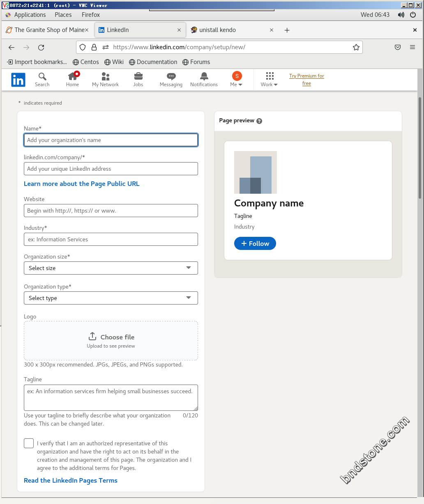
Task: Click Learn more about the Page Public URL
Action: point(82,184)
